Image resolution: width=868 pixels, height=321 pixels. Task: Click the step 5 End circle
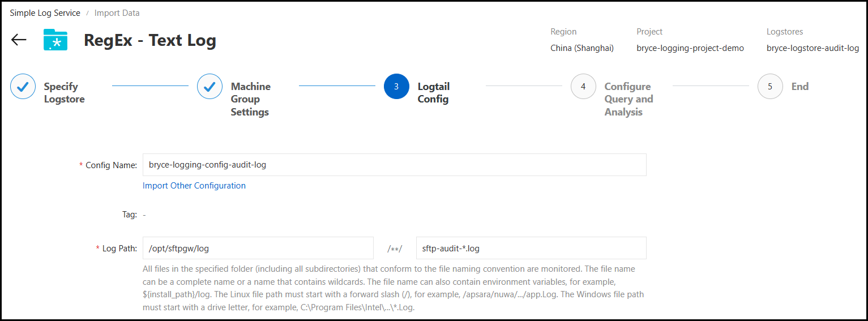coord(770,87)
